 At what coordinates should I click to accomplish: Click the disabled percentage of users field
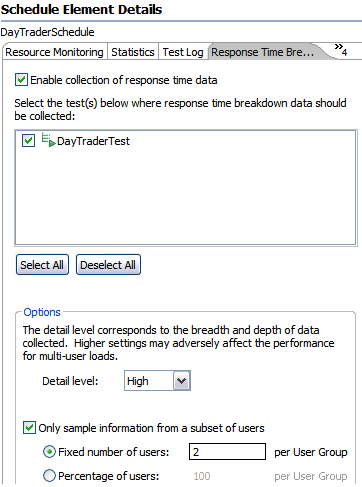(227, 476)
